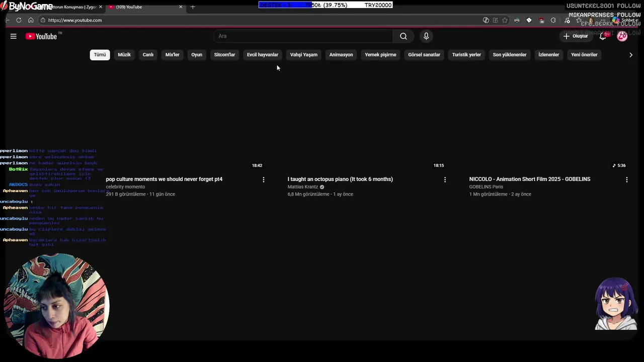
Task: Open the account avatar menu
Action: (622, 36)
